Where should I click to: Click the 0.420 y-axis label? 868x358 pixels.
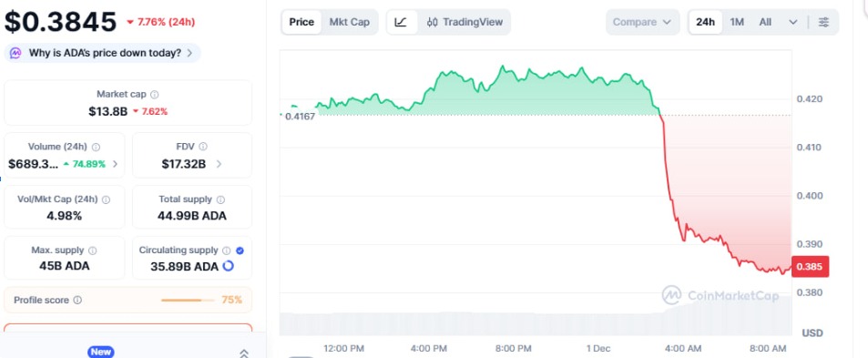[x=809, y=99]
